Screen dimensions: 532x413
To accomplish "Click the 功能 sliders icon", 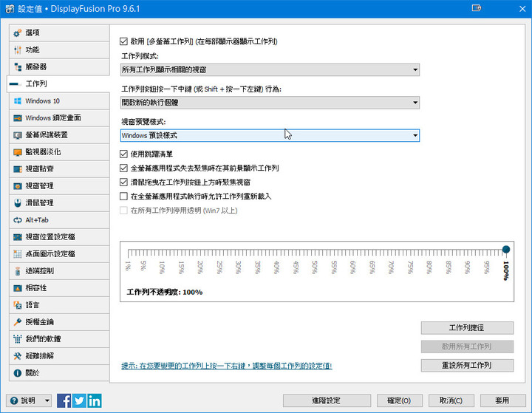I will click(17, 50).
